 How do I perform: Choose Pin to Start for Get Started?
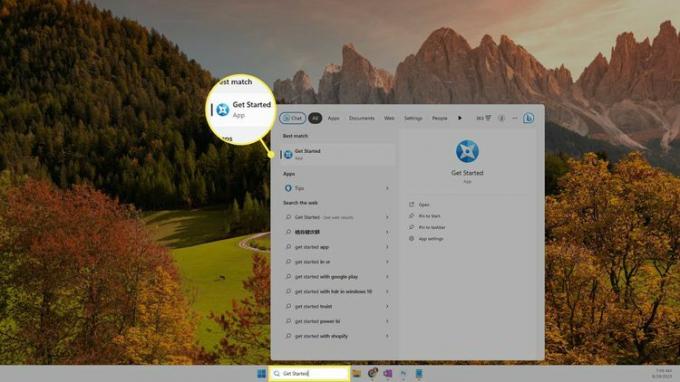[429, 216]
